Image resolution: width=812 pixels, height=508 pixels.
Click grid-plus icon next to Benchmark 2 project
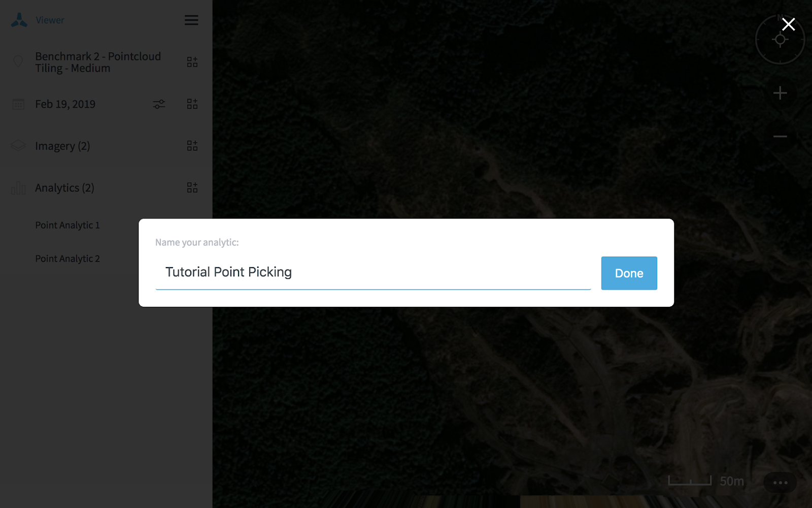point(192,62)
